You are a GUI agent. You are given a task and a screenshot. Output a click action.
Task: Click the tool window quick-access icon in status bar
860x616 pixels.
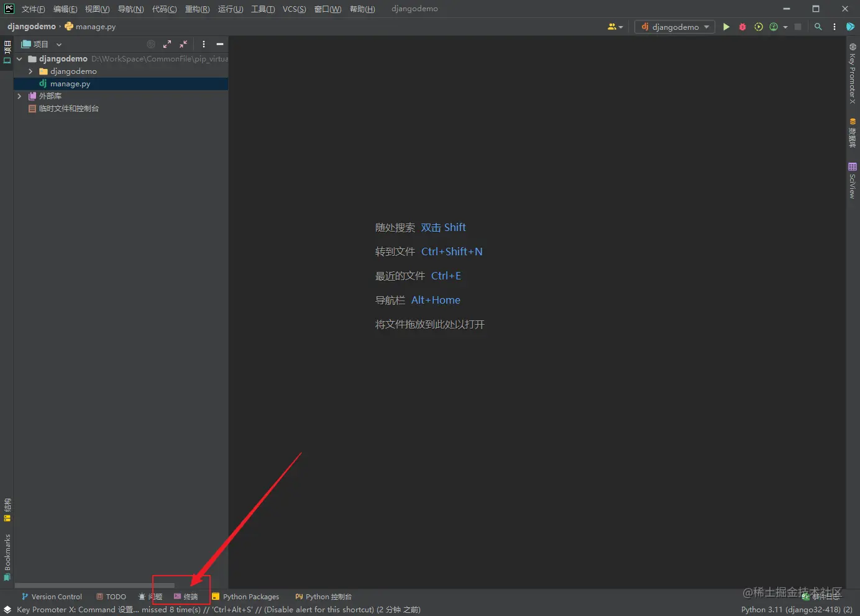tap(7, 610)
